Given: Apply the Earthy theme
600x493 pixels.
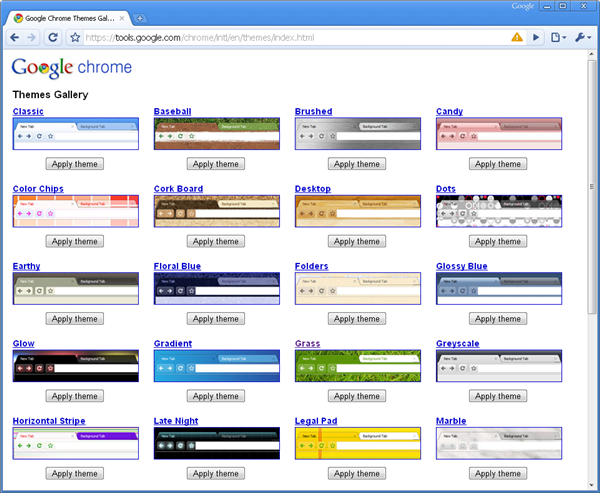Looking at the screenshot, I should (x=75, y=318).
